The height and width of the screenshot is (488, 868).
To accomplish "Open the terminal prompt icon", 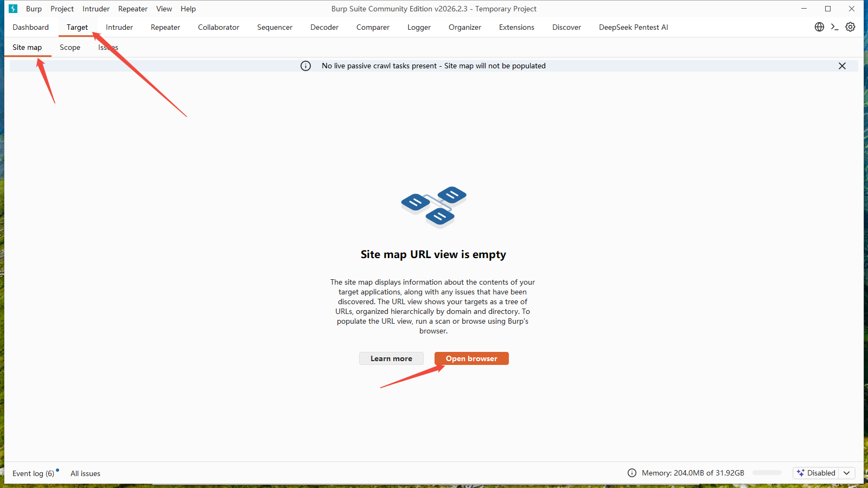I will point(834,27).
